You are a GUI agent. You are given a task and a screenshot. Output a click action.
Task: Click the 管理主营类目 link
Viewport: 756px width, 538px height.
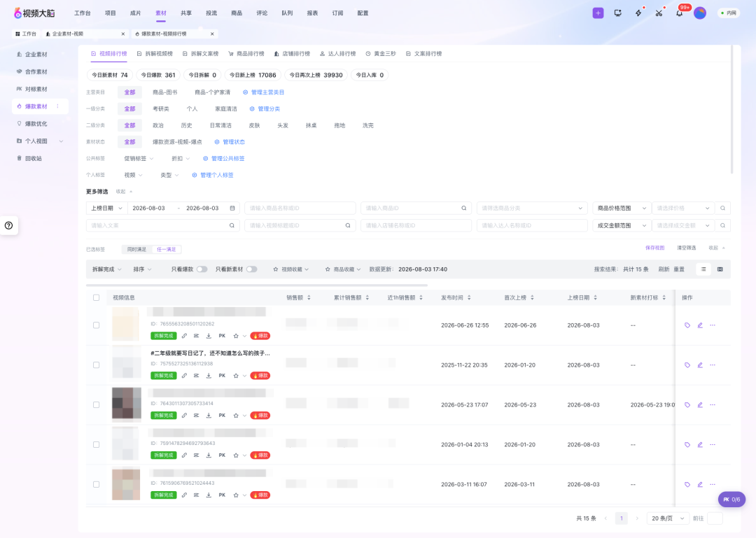(263, 92)
